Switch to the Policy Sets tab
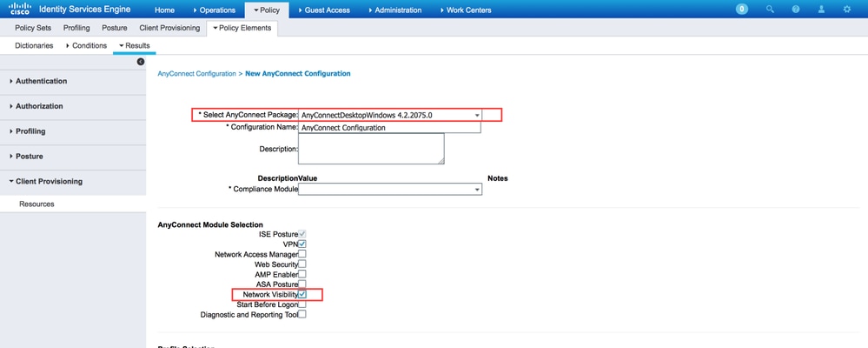This screenshot has width=868, height=348. click(33, 28)
